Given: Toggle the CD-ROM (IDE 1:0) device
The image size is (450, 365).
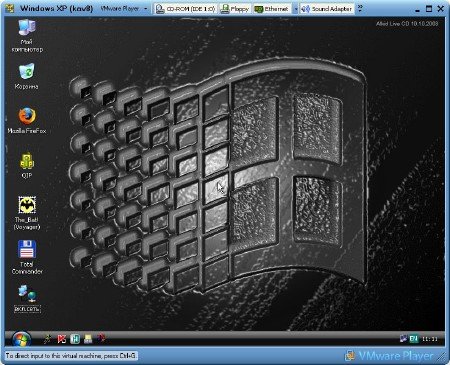Looking at the screenshot, I should click(x=186, y=9).
